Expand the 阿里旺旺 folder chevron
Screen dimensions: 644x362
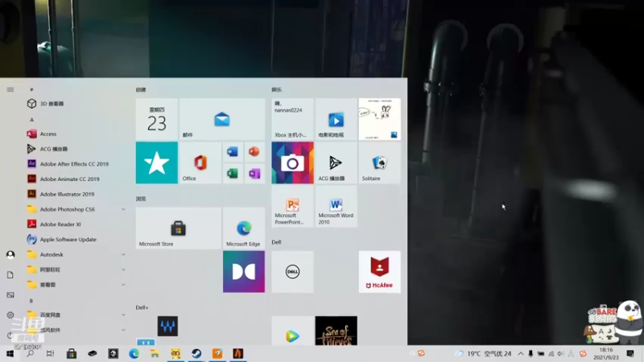[x=123, y=269]
